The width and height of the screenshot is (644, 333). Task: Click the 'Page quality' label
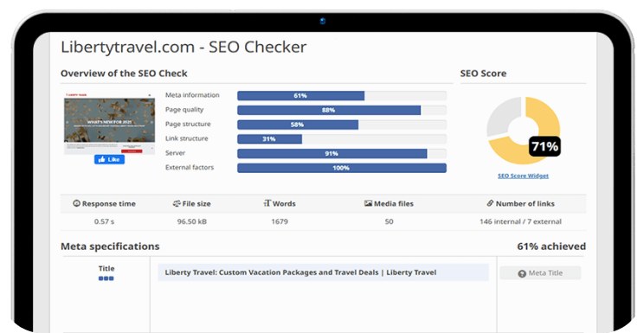(x=184, y=110)
